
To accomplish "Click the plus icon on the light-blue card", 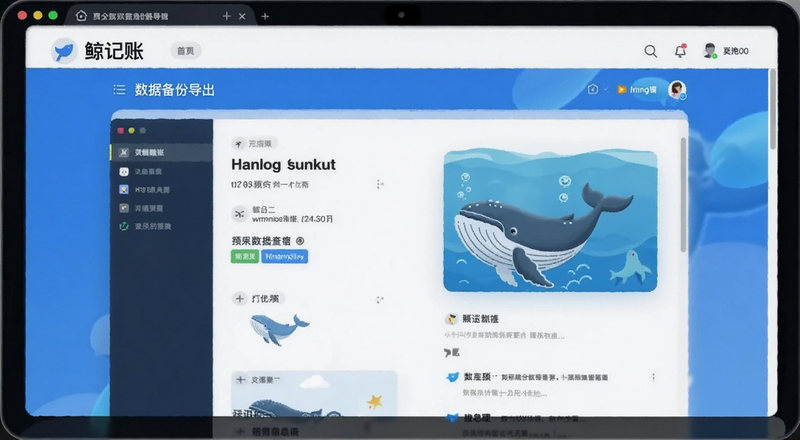I will pyautogui.click(x=240, y=380).
